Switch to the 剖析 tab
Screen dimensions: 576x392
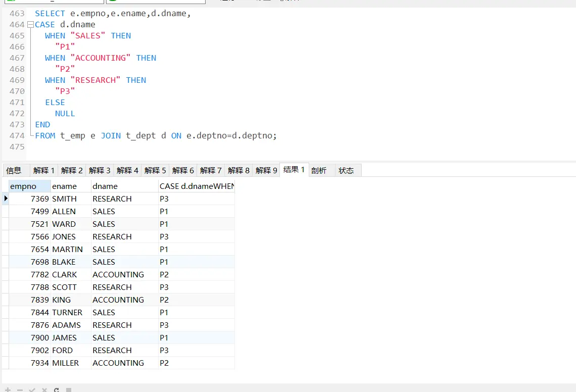pyautogui.click(x=319, y=170)
